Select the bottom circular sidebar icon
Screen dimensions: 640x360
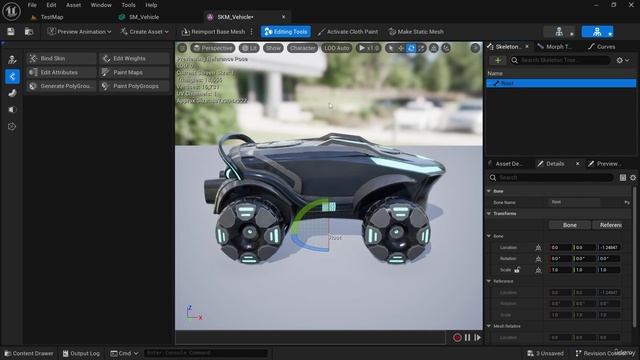pos(12,127)
